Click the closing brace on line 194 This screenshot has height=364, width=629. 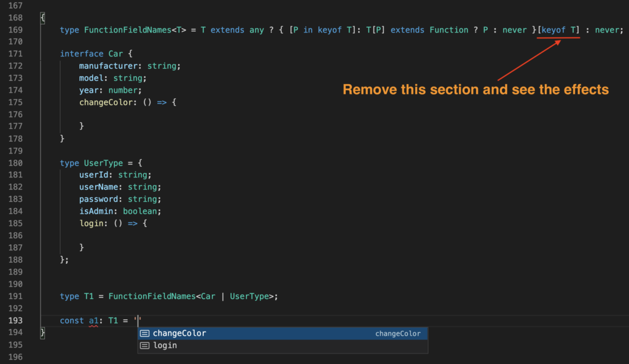click(42, 332)
